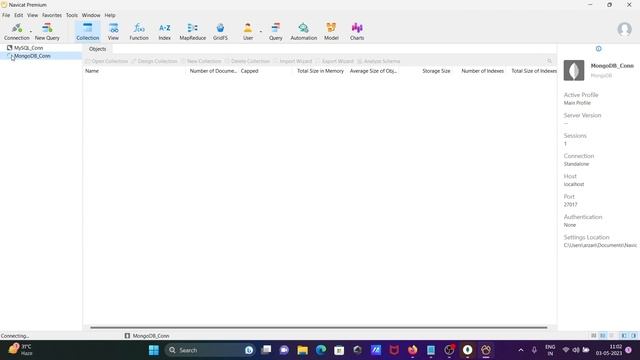This screenshot has width=640, height=360.
Task: Click the Import Wizard button
Action: (293, 61)
